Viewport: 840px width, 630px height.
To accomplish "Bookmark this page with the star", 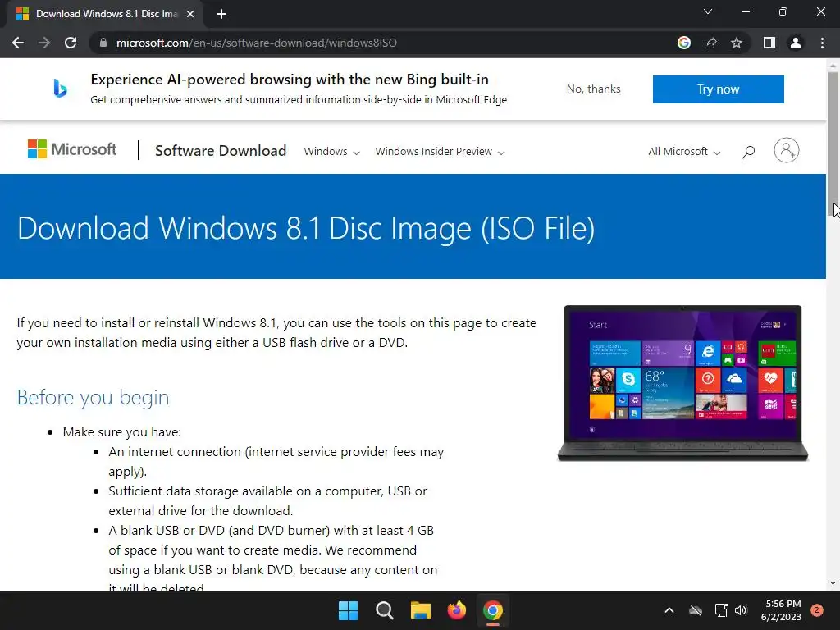I will point(737,43).
